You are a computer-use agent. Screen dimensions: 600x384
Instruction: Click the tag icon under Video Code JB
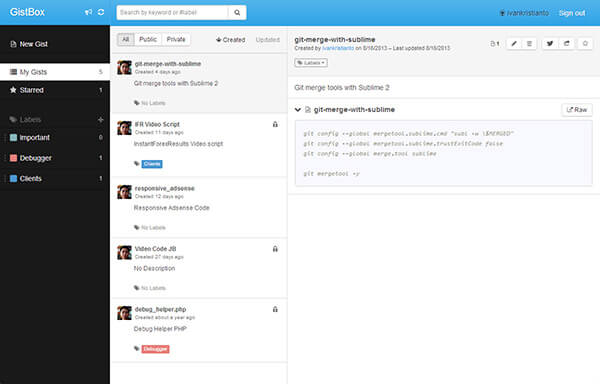click(x=137, y=288)
